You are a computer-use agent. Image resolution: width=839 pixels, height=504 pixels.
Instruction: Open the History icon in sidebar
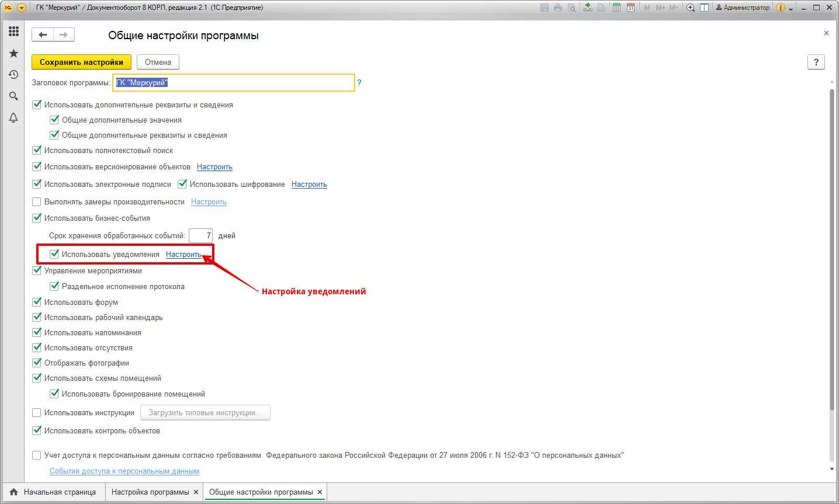(x=13, y=75)
